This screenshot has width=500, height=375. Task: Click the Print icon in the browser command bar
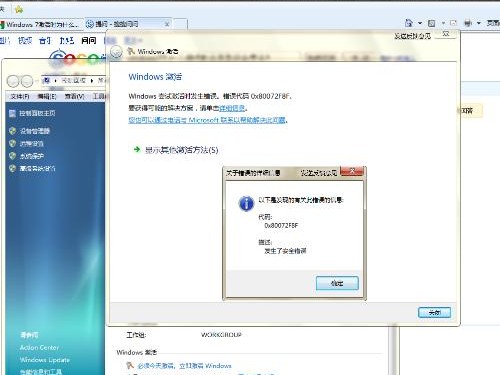pos(468,23)
